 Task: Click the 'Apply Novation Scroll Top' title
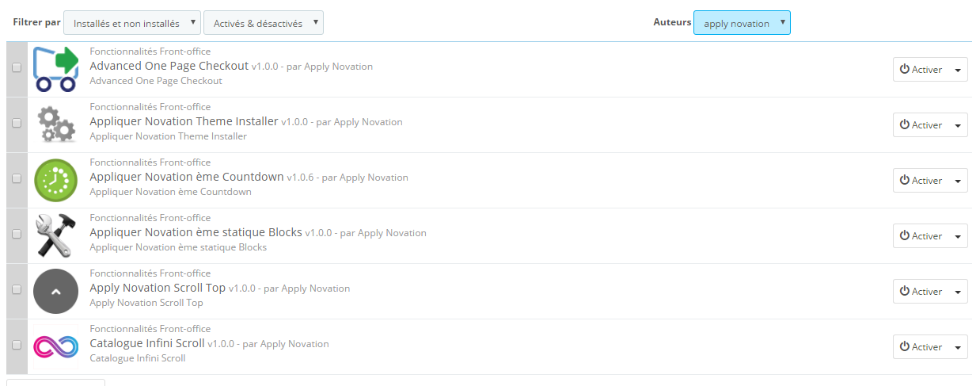(158, 288)
